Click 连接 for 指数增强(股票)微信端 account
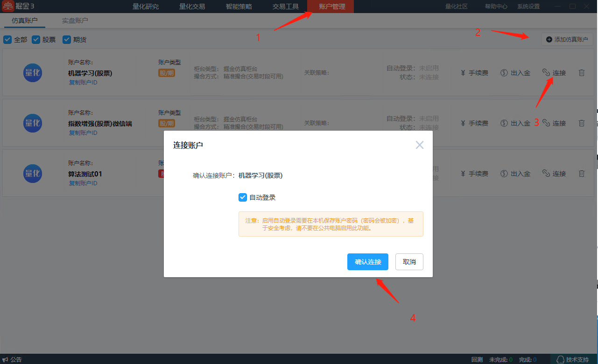 pyautogui.click(x=554, y=123)
